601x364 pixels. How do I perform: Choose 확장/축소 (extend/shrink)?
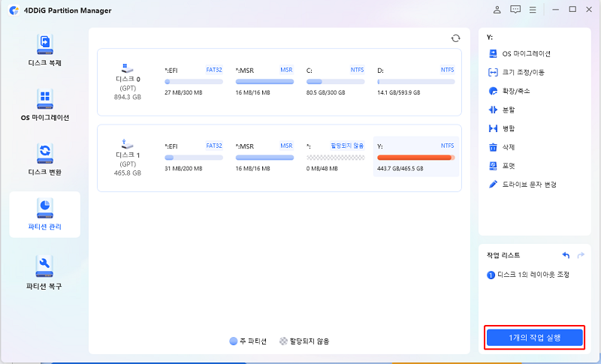pyautogui.click(x=509, y=91)
